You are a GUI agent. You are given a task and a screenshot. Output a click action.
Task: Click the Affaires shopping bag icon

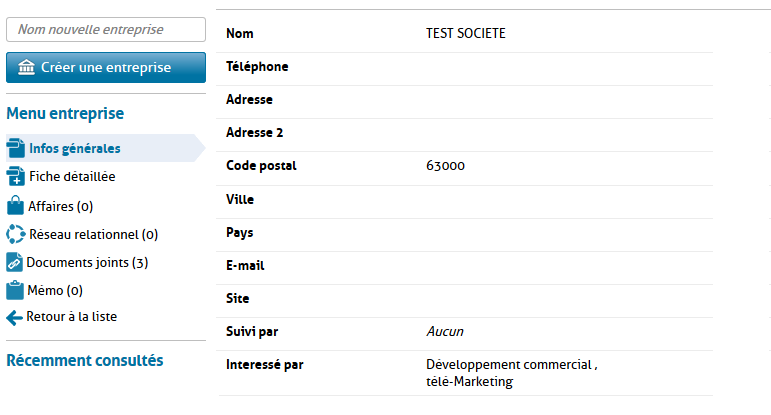15,206
